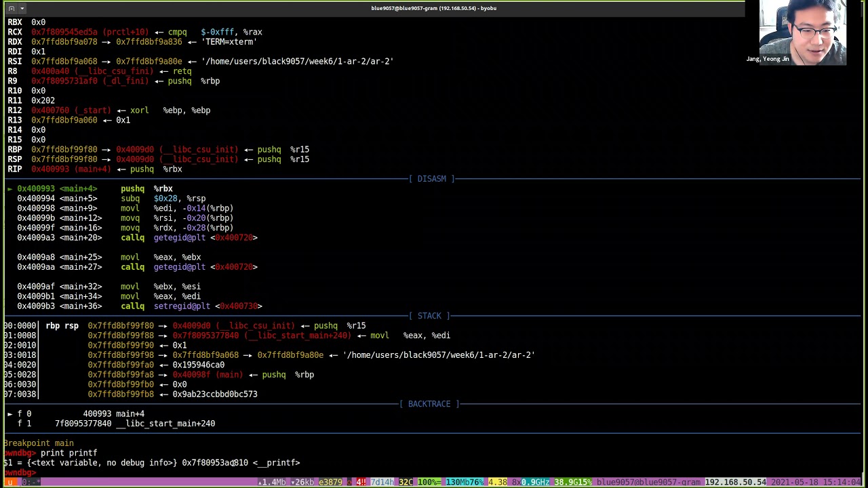Screen dimensions: 868x488
Task: Click the 32C temperature indicator
Action: click(406, 482)
